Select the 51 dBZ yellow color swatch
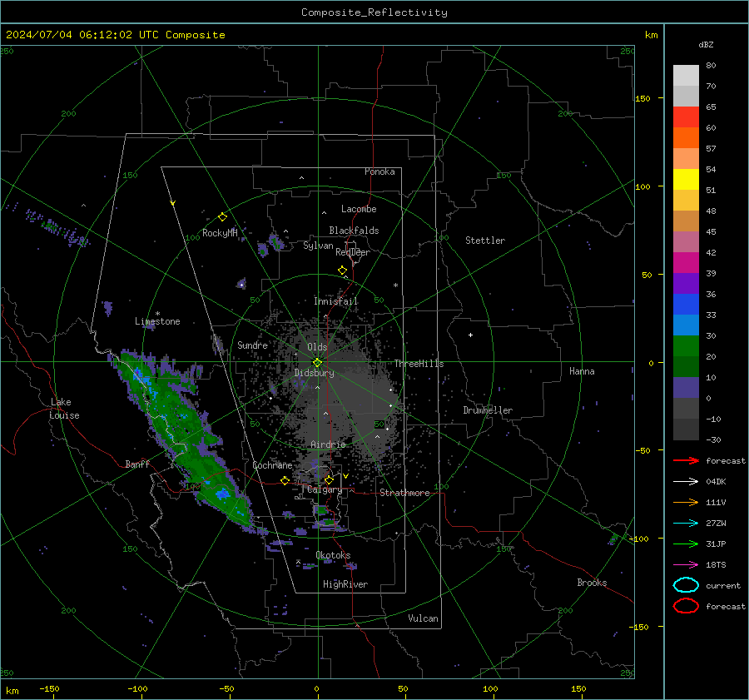The height and width of the screenshot is (700, 749). 686,179
